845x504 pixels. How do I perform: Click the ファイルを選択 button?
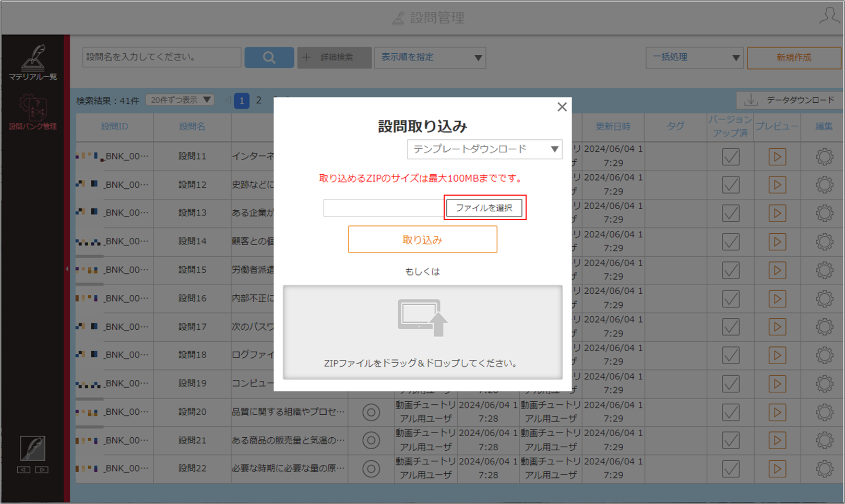pos(484,208)
